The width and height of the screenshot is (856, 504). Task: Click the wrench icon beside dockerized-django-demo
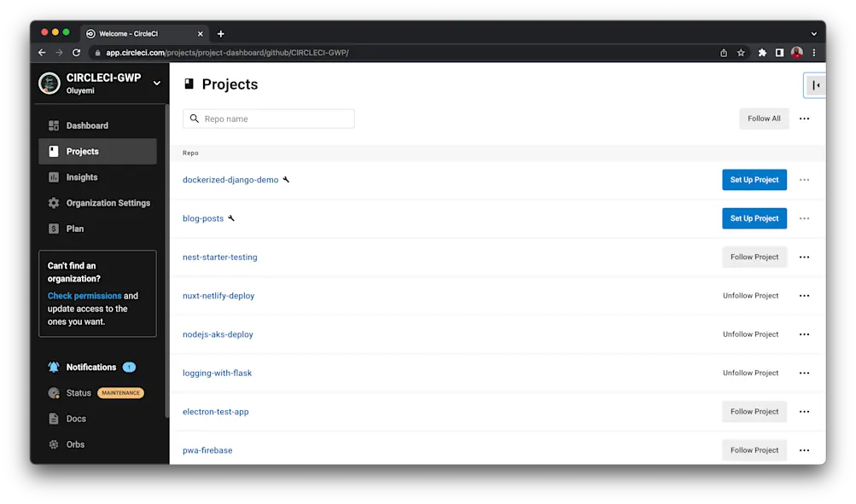(x=287, y=179)
